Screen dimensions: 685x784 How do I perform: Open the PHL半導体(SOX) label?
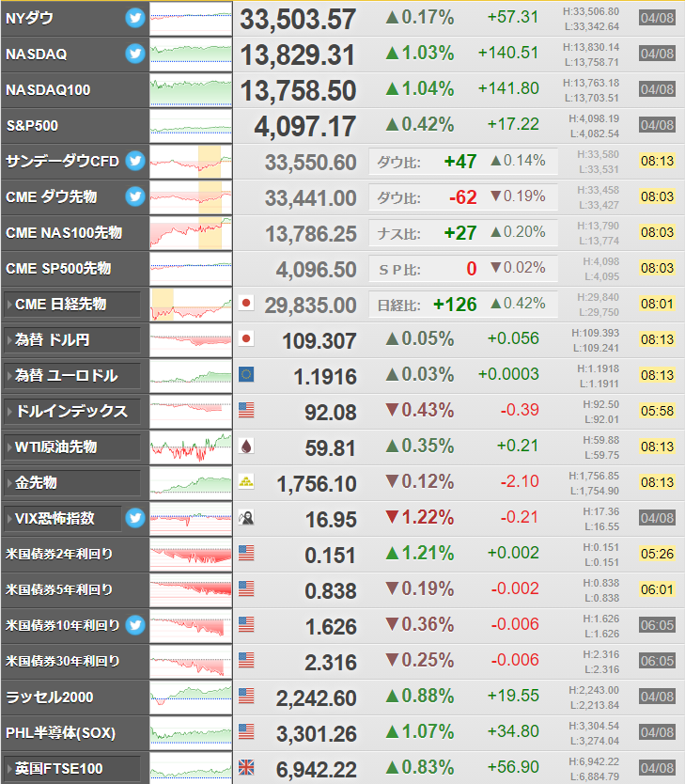coord(60,733)
